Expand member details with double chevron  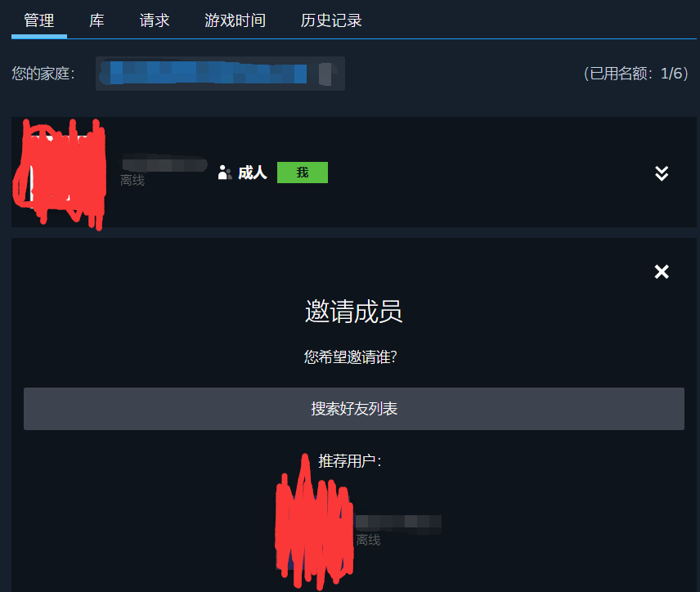[662, 173]
